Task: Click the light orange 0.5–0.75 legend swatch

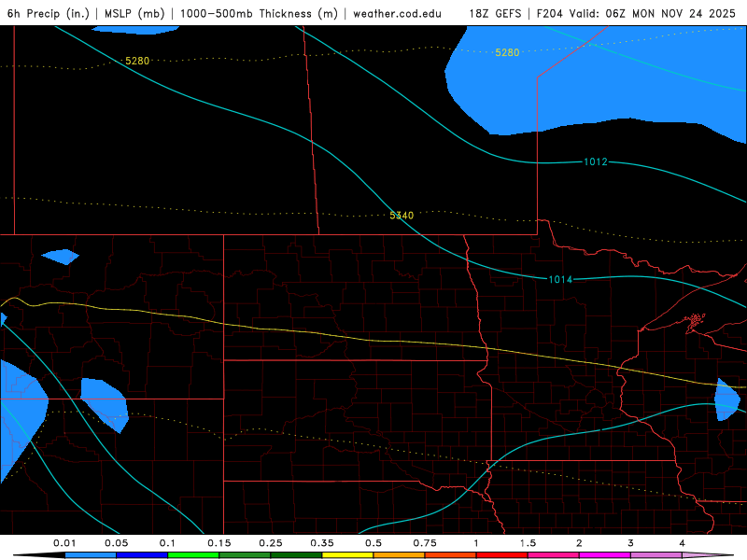Action: tap(400, 555)
